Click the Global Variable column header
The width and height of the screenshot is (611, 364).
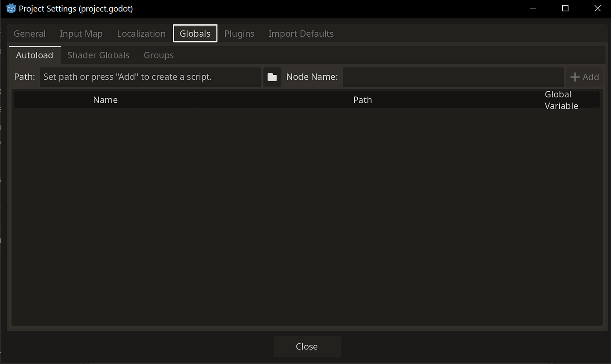[561, 99]
